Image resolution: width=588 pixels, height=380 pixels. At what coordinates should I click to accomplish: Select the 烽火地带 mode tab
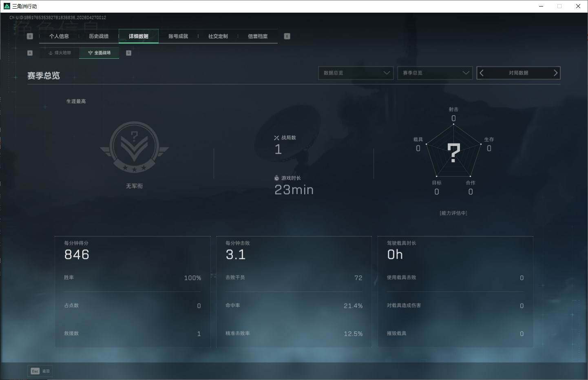pos(60,53)
